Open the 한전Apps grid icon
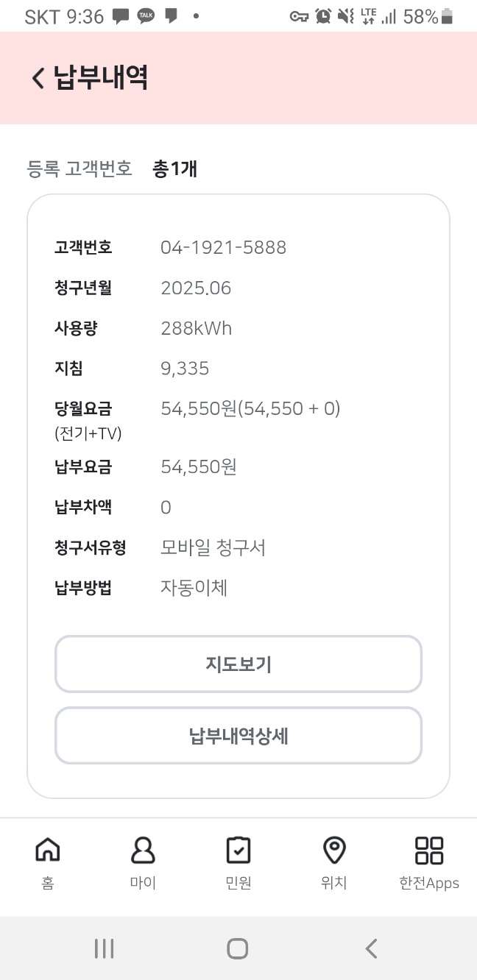477x980 pixels. coord(428,851)
